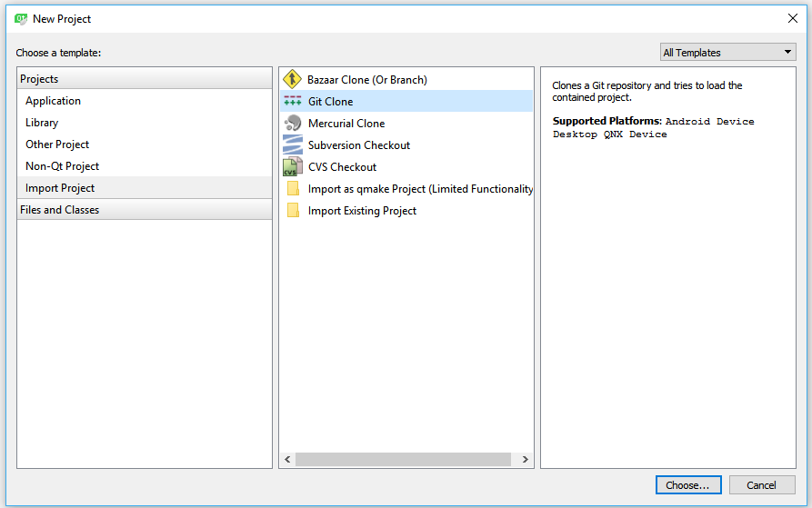
Task: Choose the Other Project category
Action: 144,144
